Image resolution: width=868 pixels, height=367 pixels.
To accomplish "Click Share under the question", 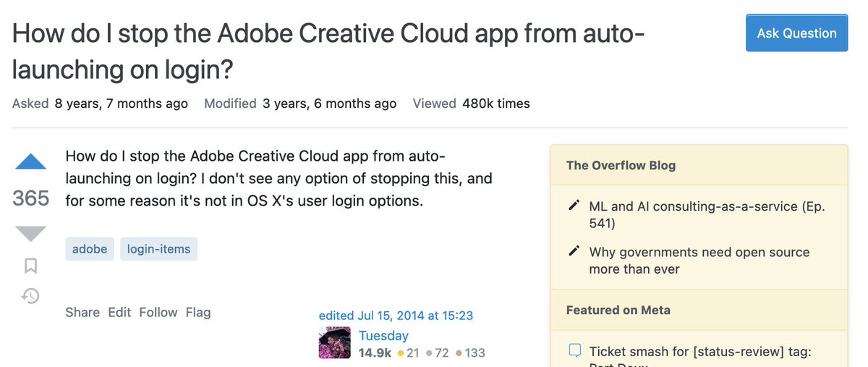I will coord(82,312).
